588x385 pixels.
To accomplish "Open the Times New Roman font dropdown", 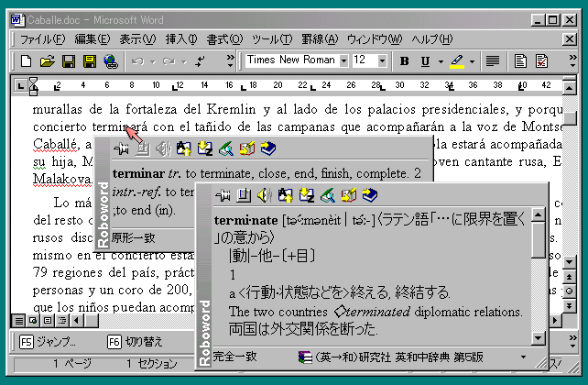I will [343, 60].
